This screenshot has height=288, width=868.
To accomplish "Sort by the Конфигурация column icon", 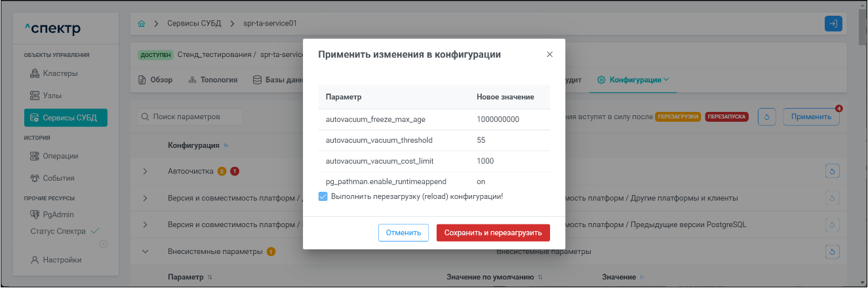I will click(x=226, y=145).
